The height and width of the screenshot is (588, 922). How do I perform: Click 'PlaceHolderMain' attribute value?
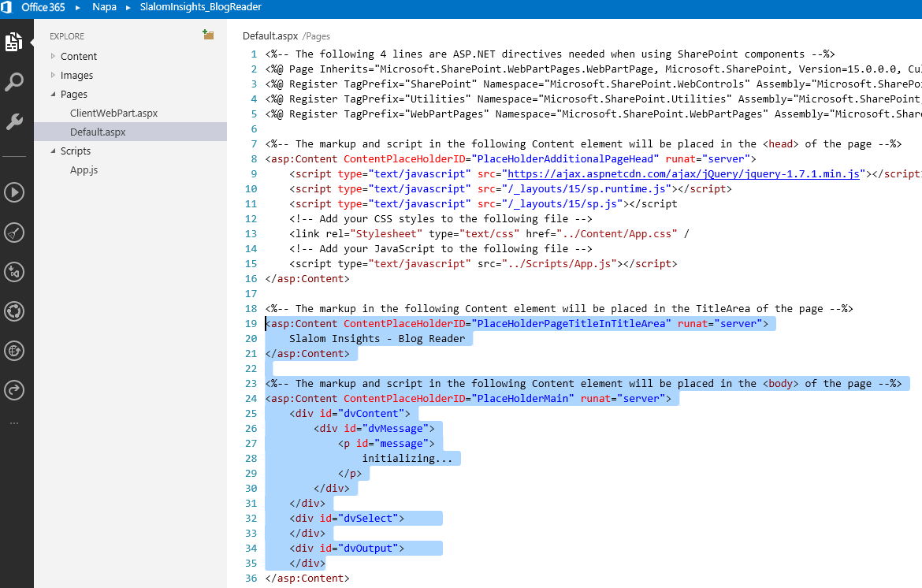coord(522,399)
